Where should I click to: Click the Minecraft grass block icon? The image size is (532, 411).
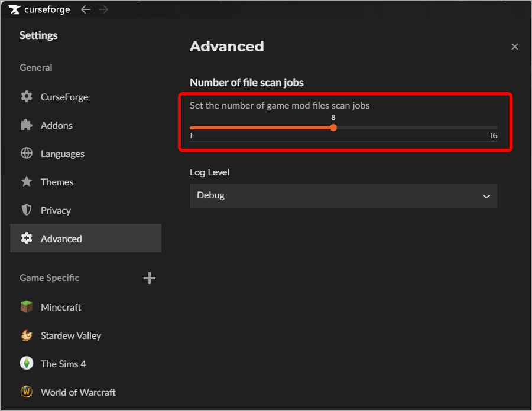click(x=27, y=307)
